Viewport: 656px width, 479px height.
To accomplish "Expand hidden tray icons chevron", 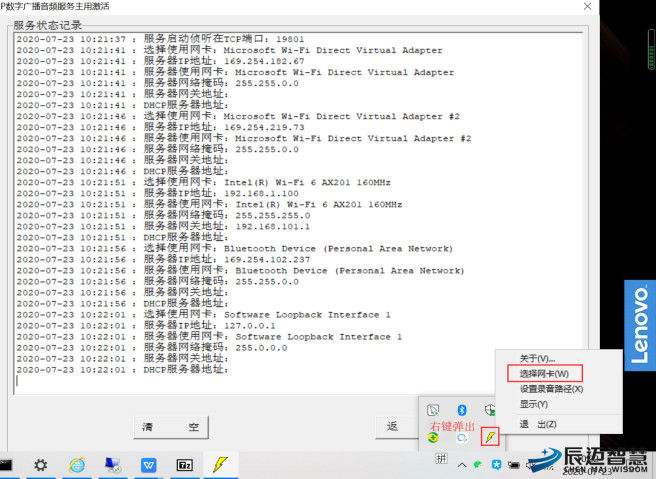I will 461,464.
